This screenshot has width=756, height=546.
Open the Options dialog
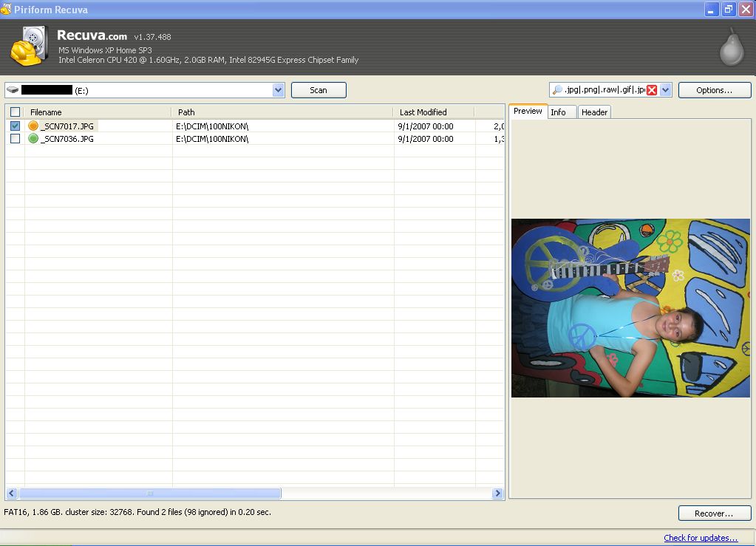click(x=715, y=90)
